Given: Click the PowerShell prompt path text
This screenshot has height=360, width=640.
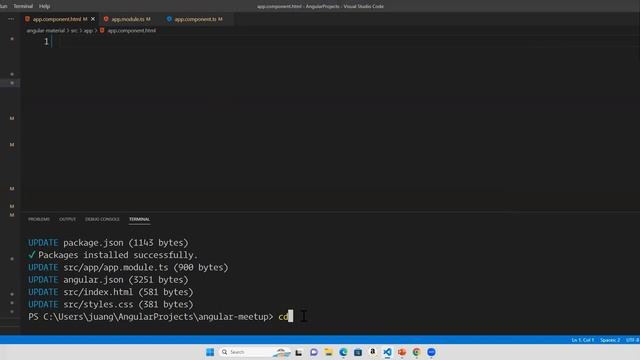Looking at the screenshot, I should tap(151, 317).
